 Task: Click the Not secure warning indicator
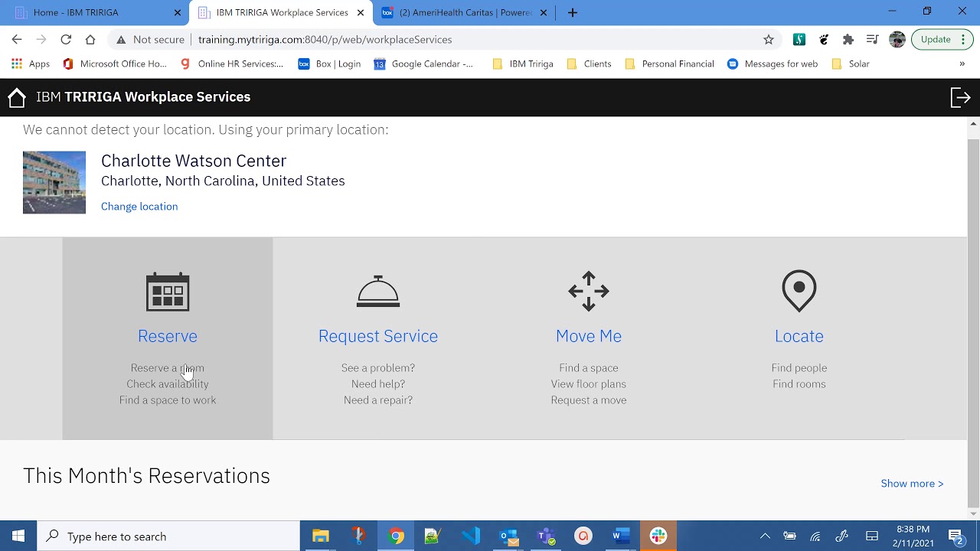point(150,40)
